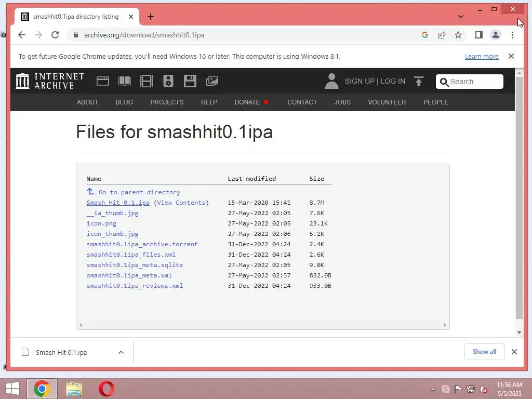
Task: Open the Texts book icon
Action: pos(125,81)
